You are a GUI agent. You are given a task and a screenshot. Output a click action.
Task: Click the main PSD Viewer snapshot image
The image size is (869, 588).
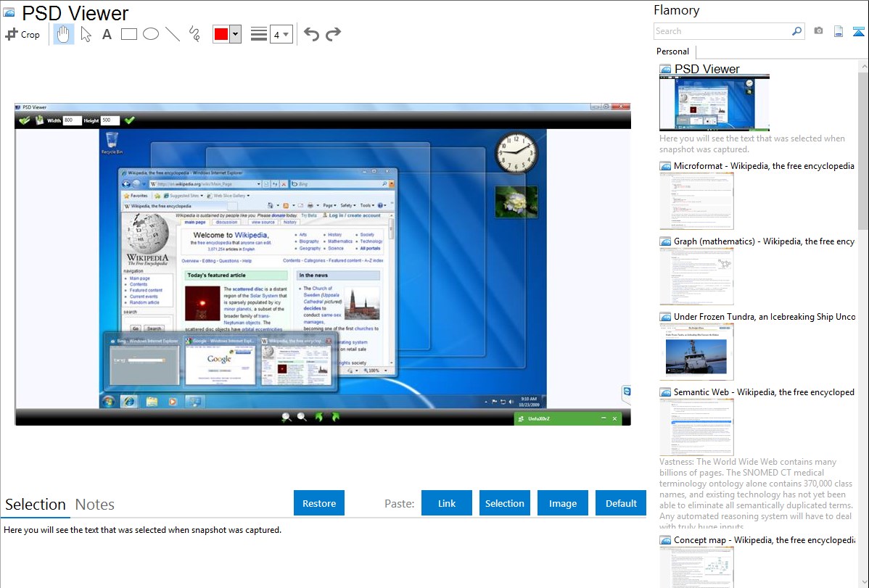(x=323, y=265)
